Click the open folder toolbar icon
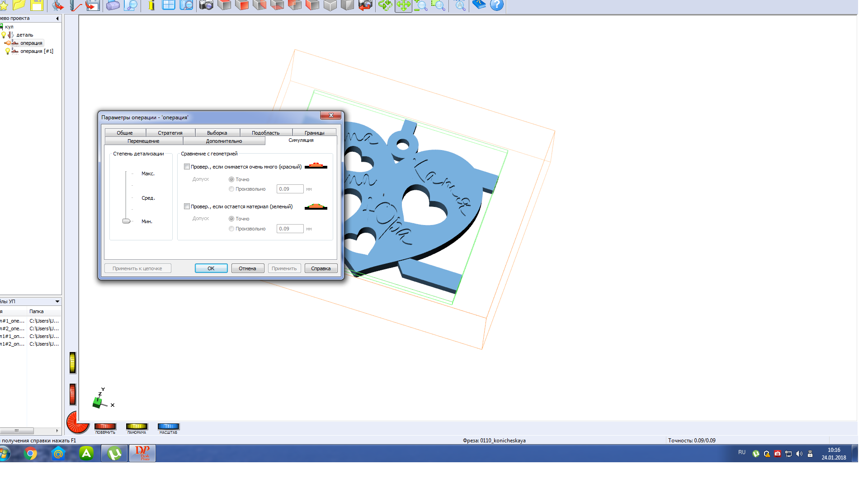Image resolution: width=868 pixels, height=488 pixels. (19, 5)
